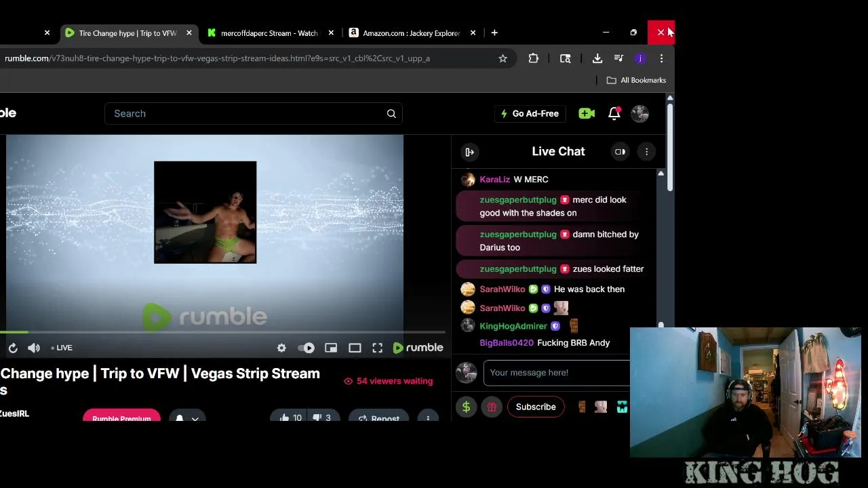Gift a subscription with gift icon
Viewport: 868px width, 488px height.
tap(492, 407)
